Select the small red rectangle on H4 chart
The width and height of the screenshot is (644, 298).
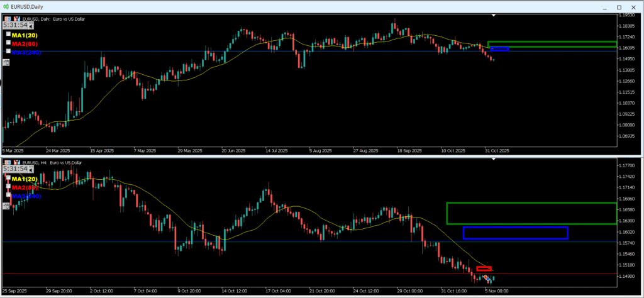[484, 268]
